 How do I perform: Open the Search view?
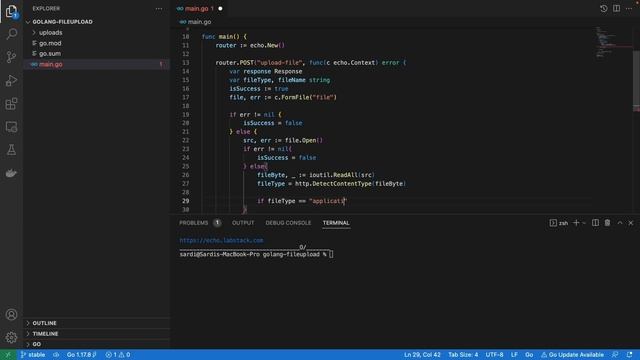pos(11,34)
